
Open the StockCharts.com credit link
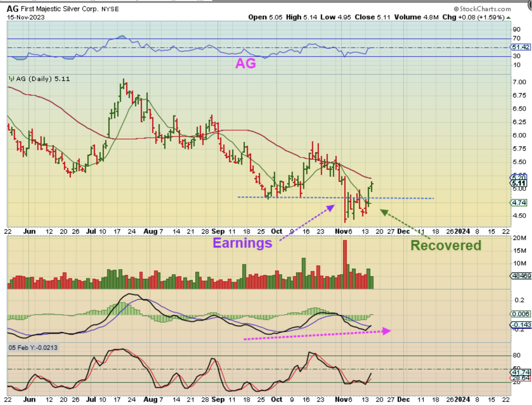click(482, 9)
